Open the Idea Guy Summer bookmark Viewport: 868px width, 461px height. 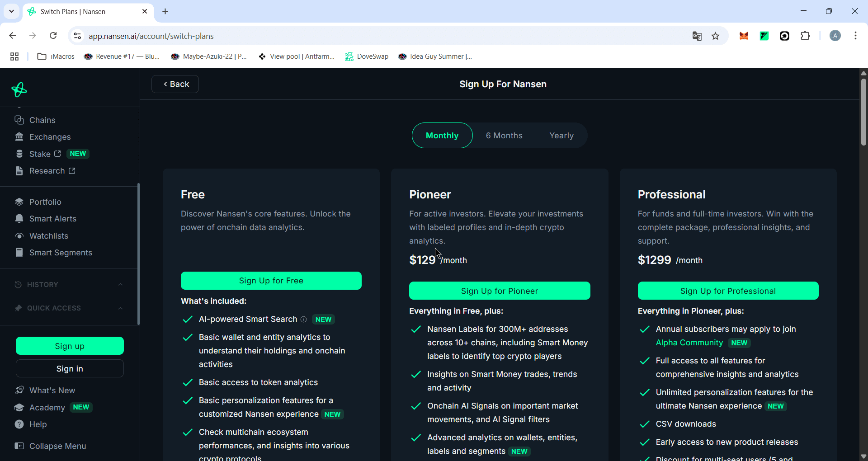pos(435,56)
